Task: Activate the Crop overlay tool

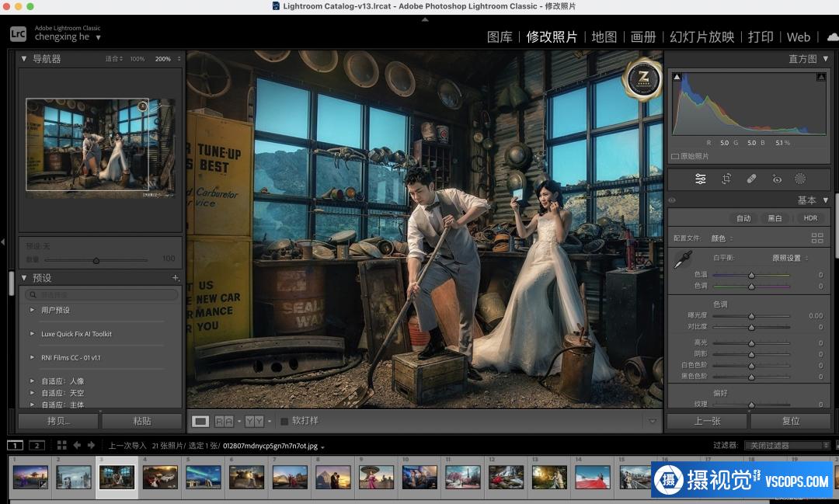Action: 726,179
